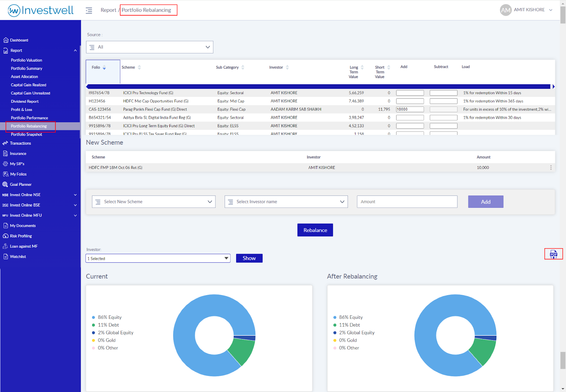This screenshot has width=566, height=392.
Task: Click the Subtract field for HDFC Mid Cap
Action: (444, 101)
